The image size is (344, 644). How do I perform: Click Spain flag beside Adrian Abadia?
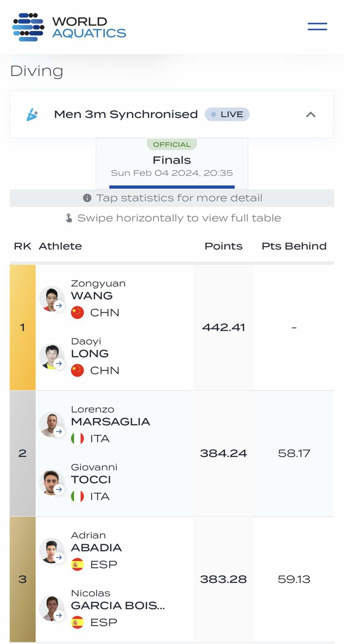click(78, 565)
